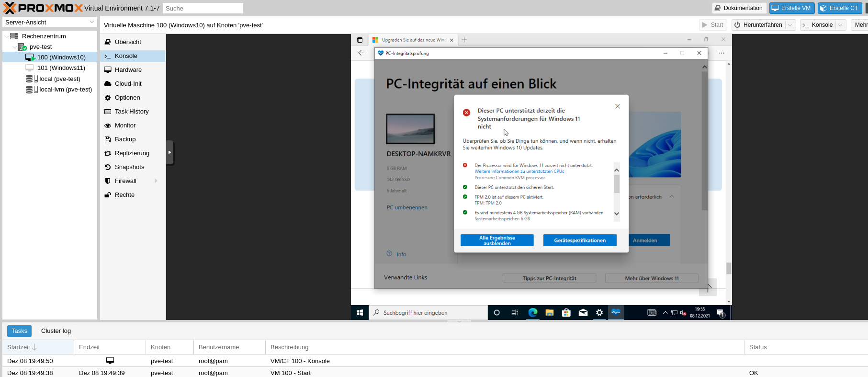868x377 pixels.
Task: Click the muted volume tray icon
Action: [683, 313]
